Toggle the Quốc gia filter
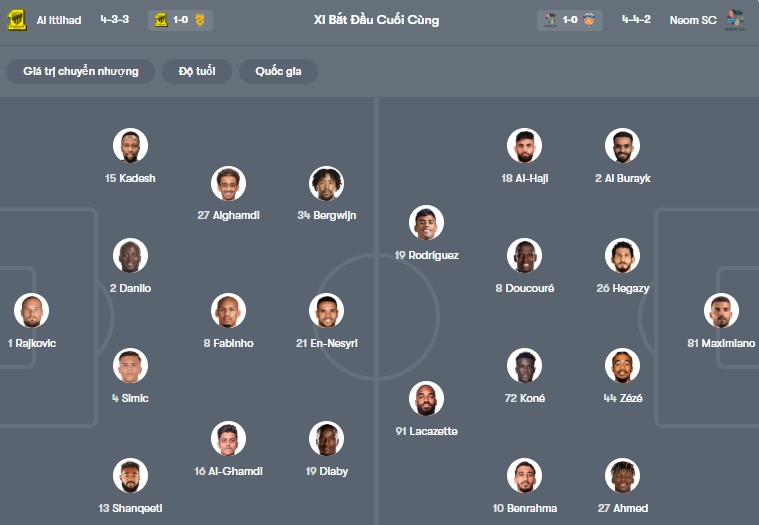The width and height of the screenshot is (759, 525). click(278, 72)
